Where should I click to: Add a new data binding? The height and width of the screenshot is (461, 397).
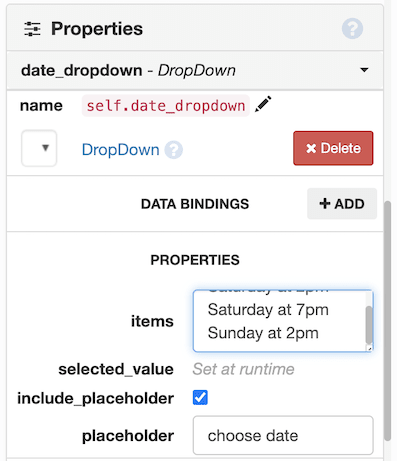pyautogui.click(x=342, y=204)
